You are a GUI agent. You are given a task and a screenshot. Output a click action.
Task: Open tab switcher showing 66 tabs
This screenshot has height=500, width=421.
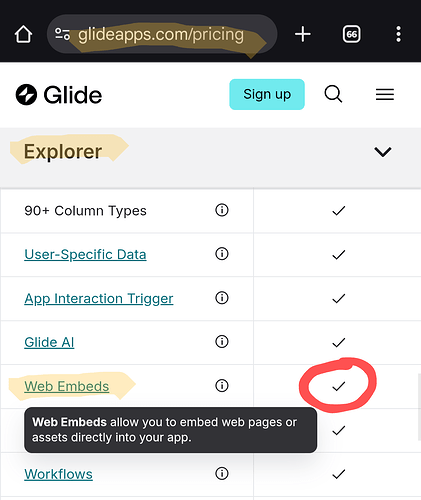351,34
